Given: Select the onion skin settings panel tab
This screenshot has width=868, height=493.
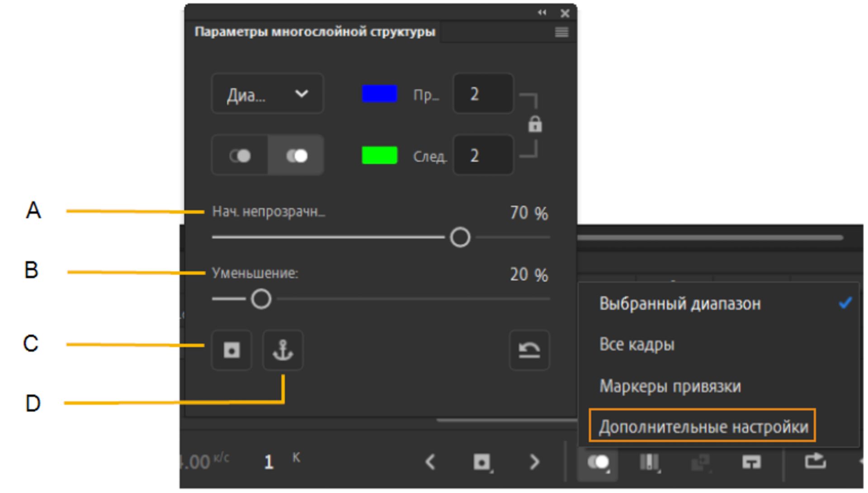Looking at the screenshot, I should click(x=315, y=32).
